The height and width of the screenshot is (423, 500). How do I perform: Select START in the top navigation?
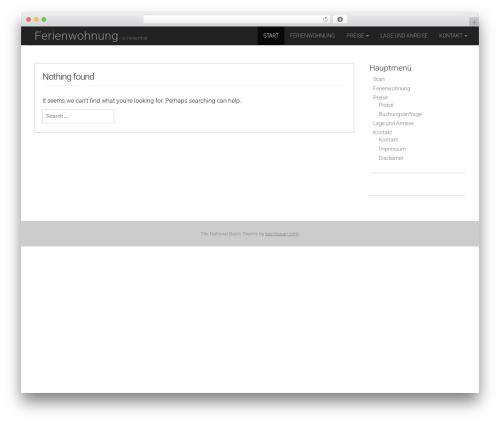[x=271, y=36]
